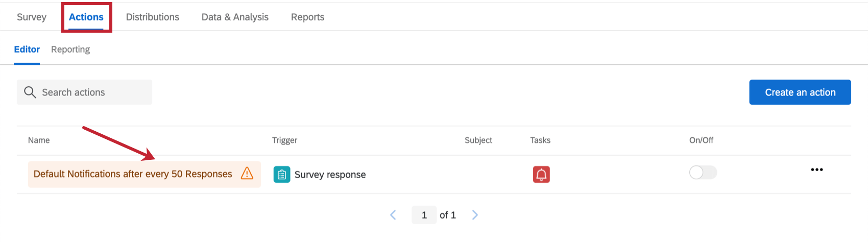The image size is (868, 242).
Task: Open the Data & Analysis tab
Action: click(235, 17)
